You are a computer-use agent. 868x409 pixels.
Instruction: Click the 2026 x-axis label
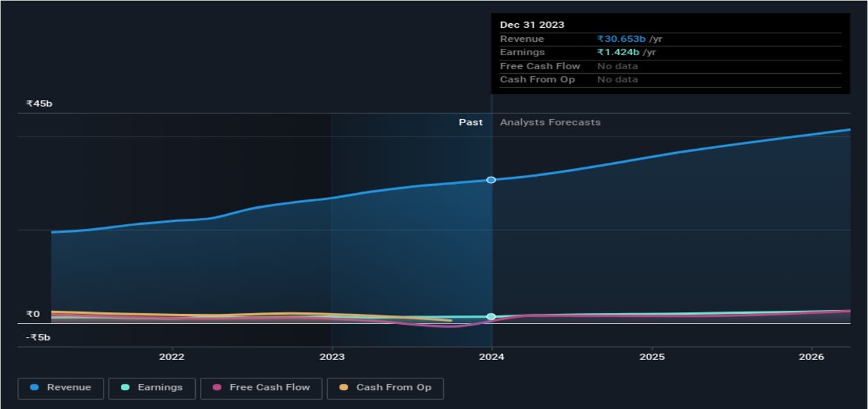812,357
